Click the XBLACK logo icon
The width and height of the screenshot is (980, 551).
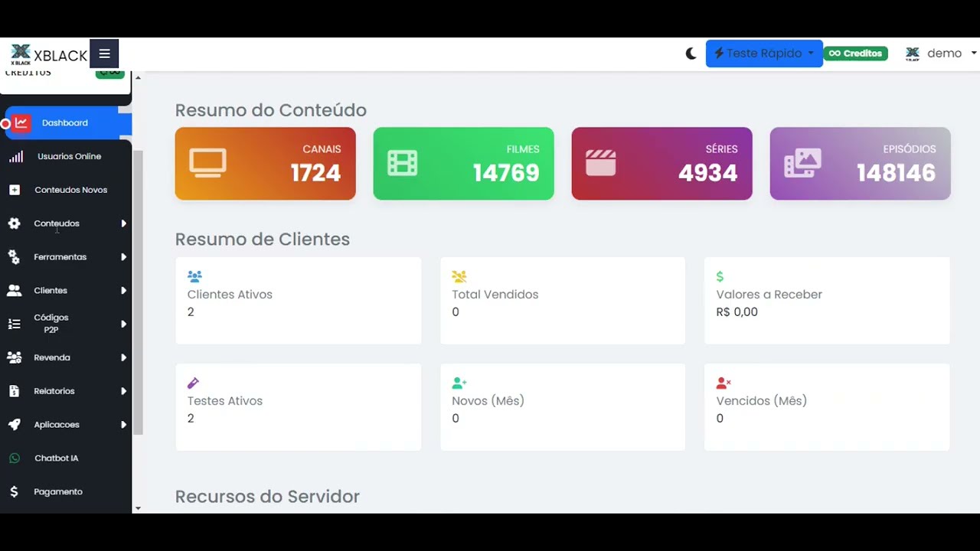(21, 54)
